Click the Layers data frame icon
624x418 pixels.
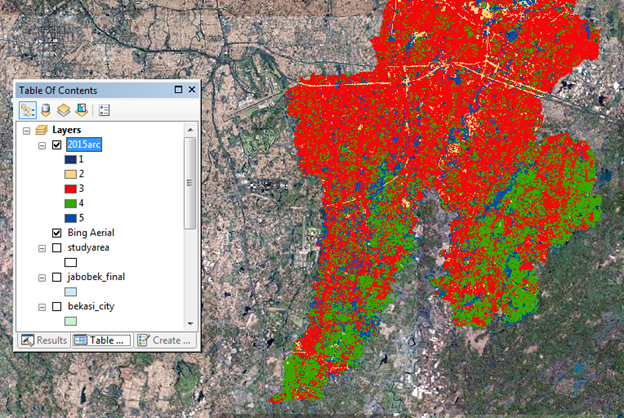(41, 130)
